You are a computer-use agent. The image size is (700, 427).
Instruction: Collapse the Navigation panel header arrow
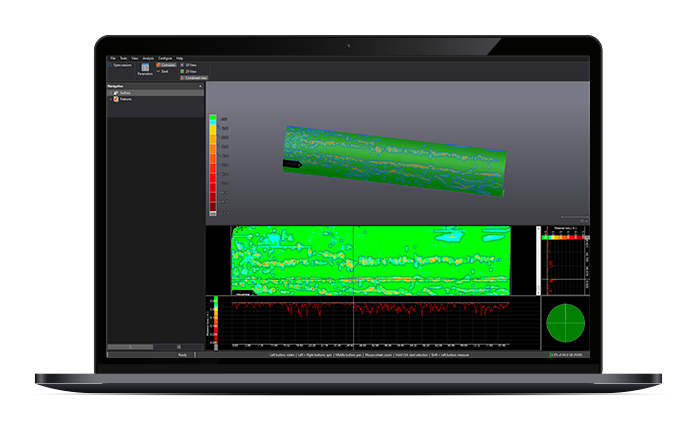[x=201, y=87]
